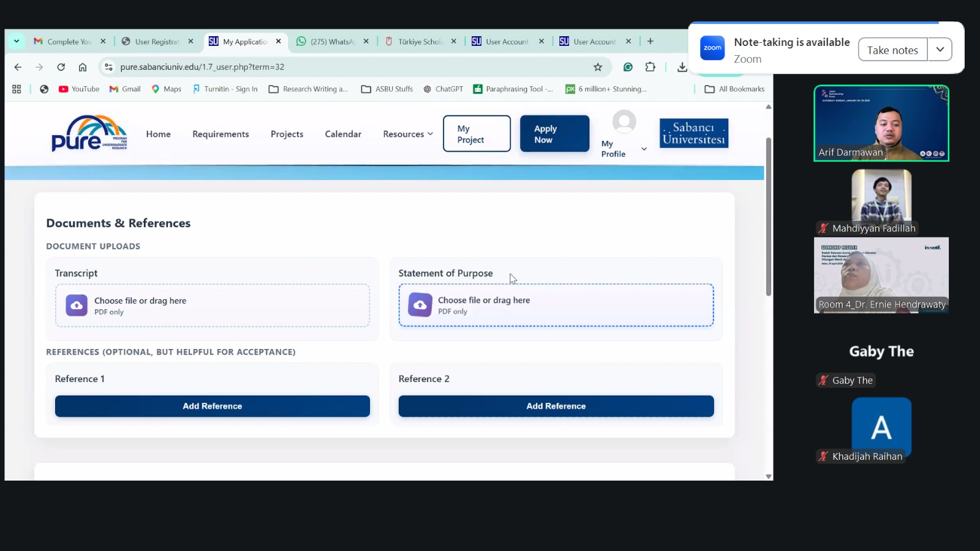Click the browser home icon
This screenshot has height=551, width=980.
pos(83,67)
